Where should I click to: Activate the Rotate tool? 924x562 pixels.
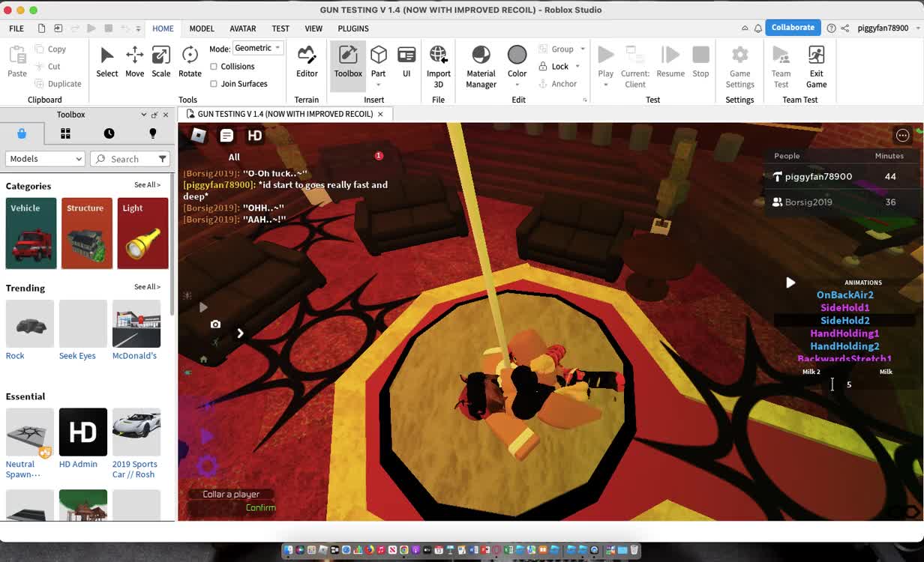[190, 61]
